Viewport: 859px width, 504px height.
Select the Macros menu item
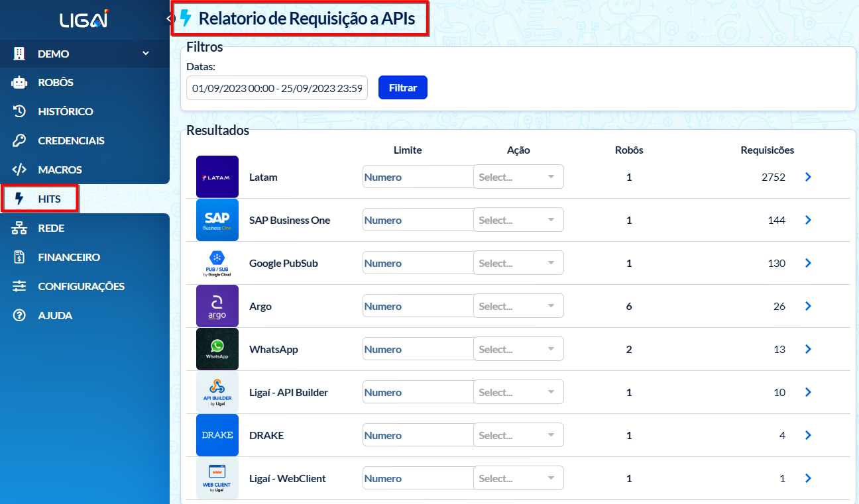(x=85, y=170)
